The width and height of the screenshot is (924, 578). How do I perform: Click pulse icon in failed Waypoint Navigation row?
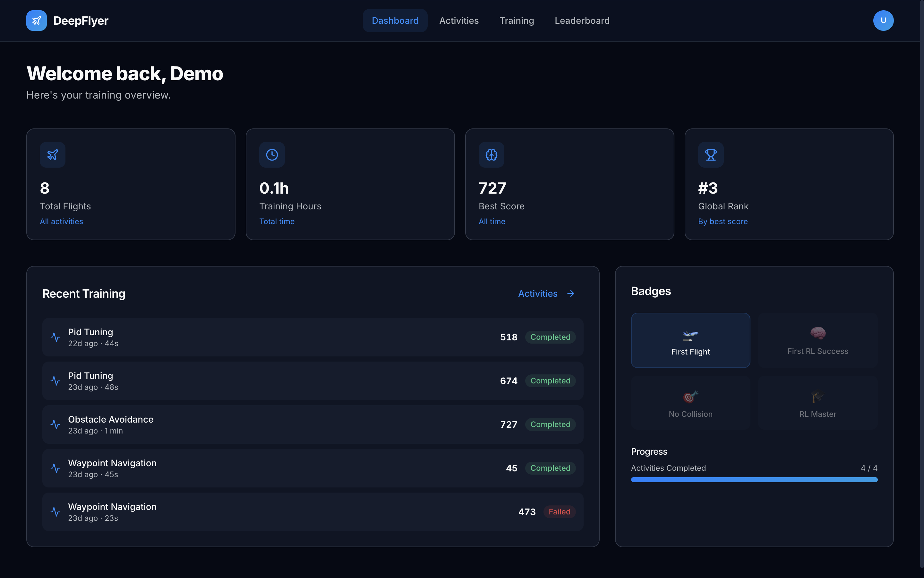pos(56,512)
